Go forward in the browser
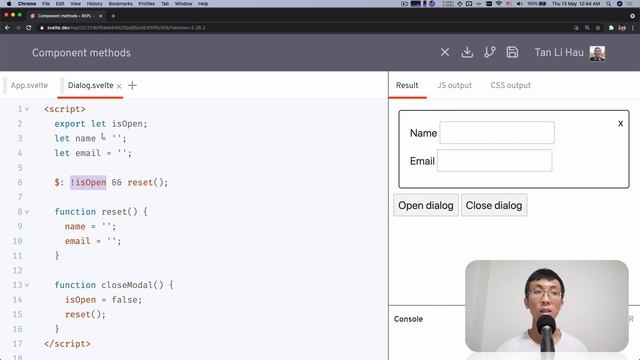 (18, 28)
